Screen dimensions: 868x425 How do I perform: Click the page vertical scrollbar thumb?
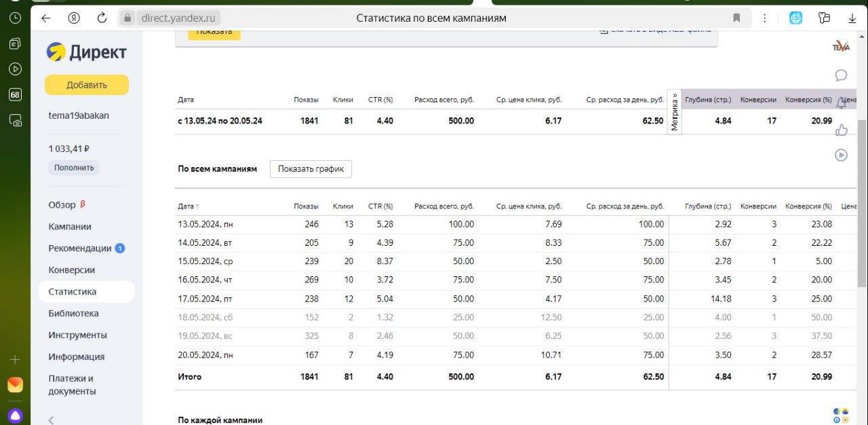click(863, 204)
